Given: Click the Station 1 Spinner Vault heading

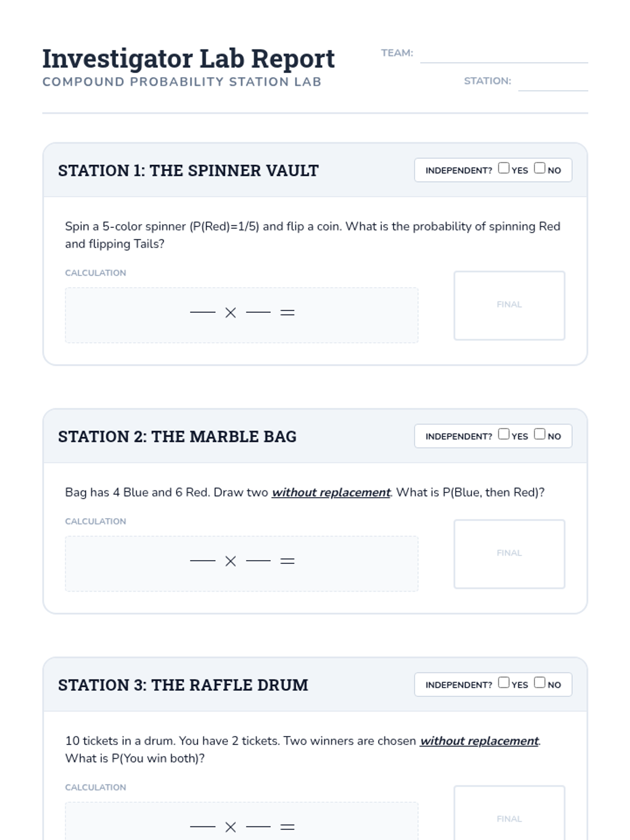Looking at the screenshot, I should coord(188,171).
